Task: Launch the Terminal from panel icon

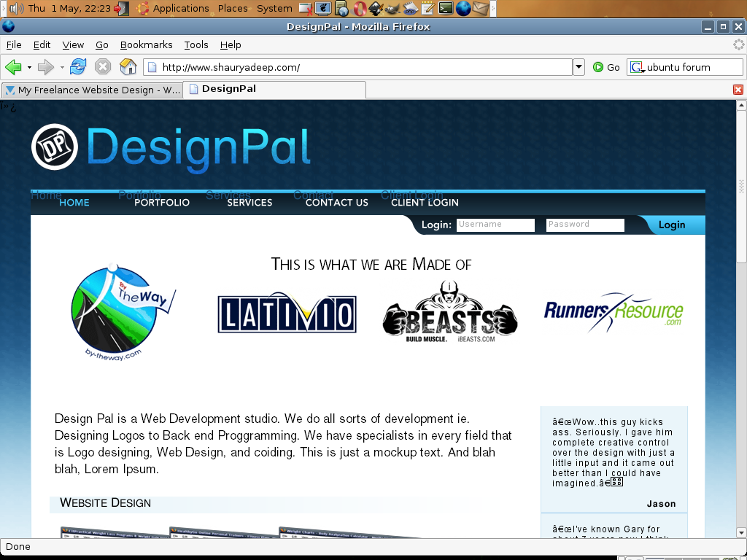Action: 446,9
